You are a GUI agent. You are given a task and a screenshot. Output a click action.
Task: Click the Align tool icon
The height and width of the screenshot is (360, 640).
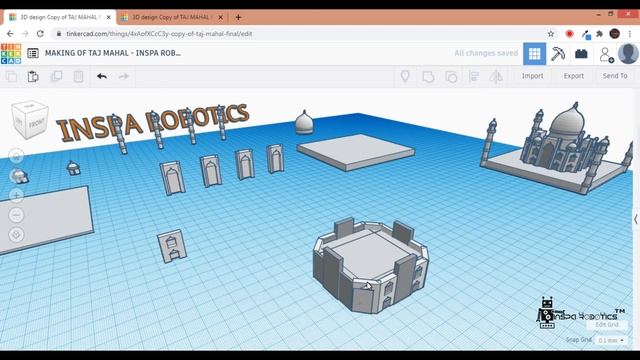[474, 76]
